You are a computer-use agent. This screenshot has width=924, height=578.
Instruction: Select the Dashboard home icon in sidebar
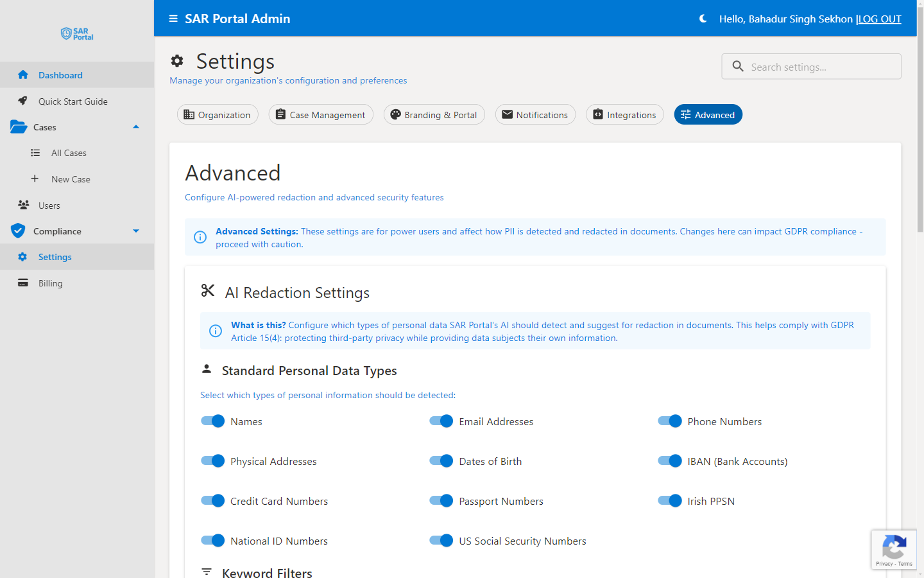(x=23, y=74)
